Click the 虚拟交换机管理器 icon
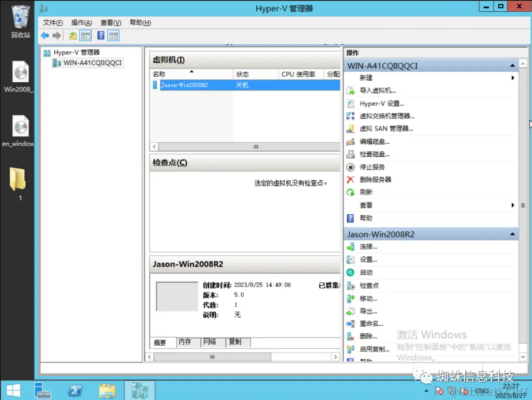The image size is (532, 400). tap(351, 116)
